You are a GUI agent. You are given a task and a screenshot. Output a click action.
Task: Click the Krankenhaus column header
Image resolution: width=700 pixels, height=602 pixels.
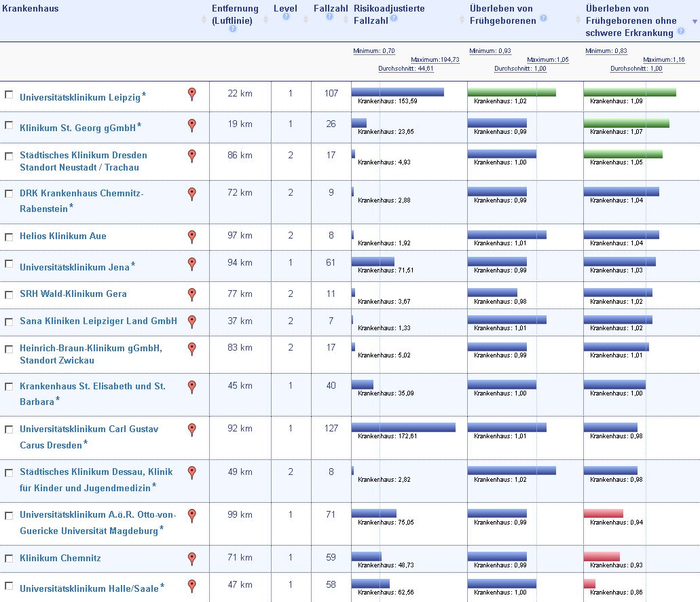point(31,8)
